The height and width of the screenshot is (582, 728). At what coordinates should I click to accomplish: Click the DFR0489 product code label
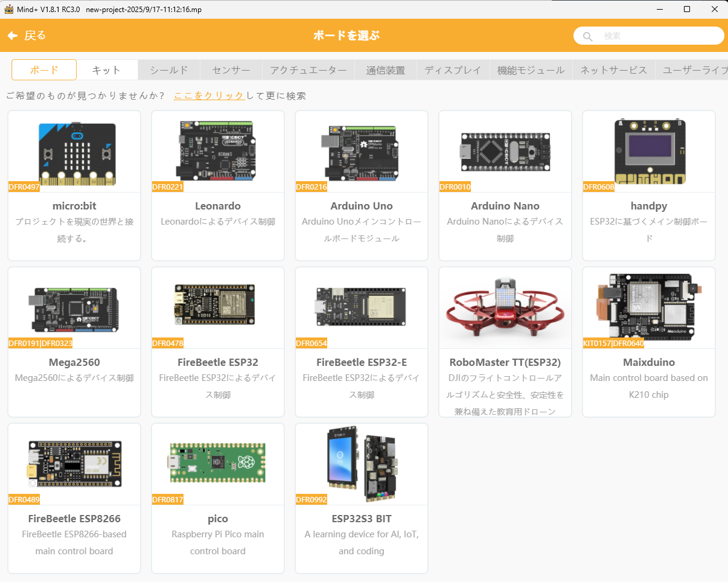tap(24, 500)
